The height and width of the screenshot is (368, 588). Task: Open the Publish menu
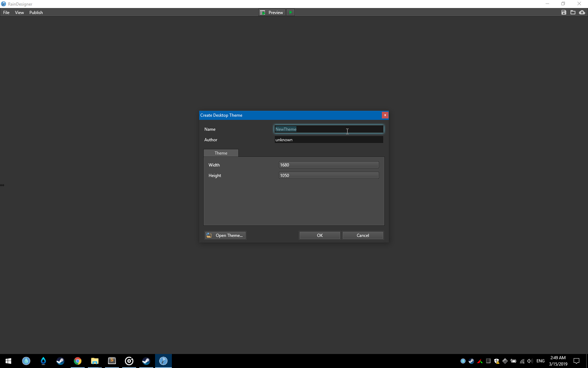[36, 13]
